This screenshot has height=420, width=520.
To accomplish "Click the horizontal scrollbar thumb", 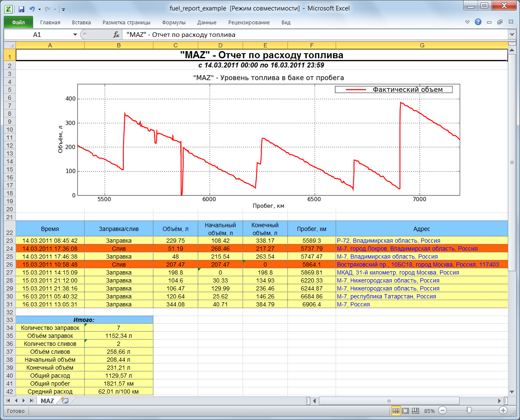I will (389, 401).
